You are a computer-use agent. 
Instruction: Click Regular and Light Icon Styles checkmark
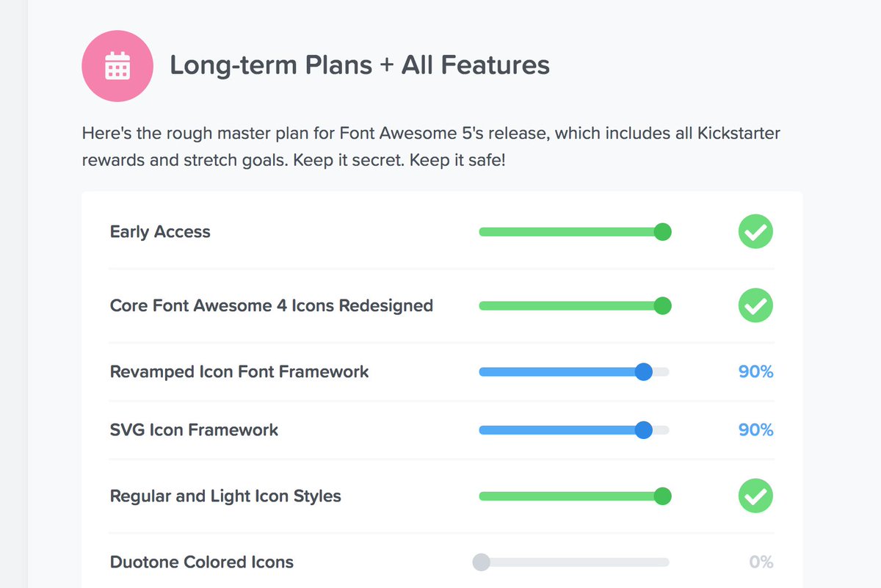[x=755, y=496]
